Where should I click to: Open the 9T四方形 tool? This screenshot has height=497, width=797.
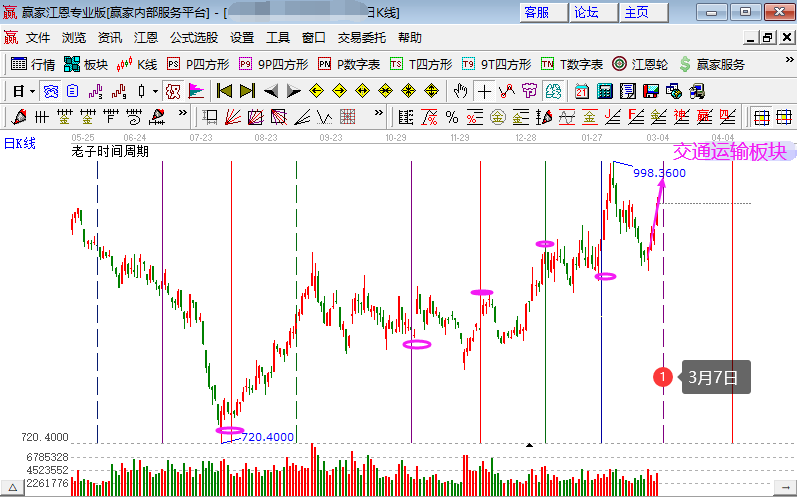[x=496, y=65]
